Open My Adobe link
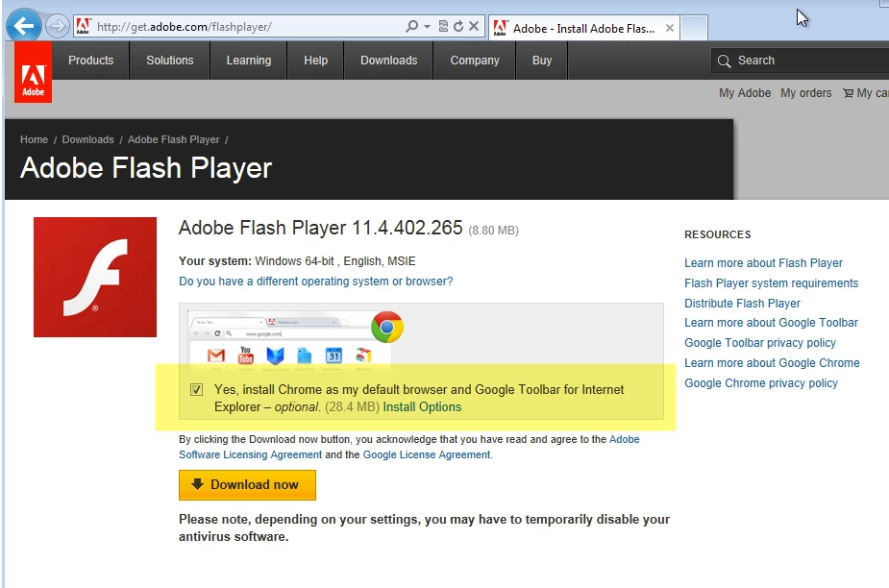 point(745,93)
